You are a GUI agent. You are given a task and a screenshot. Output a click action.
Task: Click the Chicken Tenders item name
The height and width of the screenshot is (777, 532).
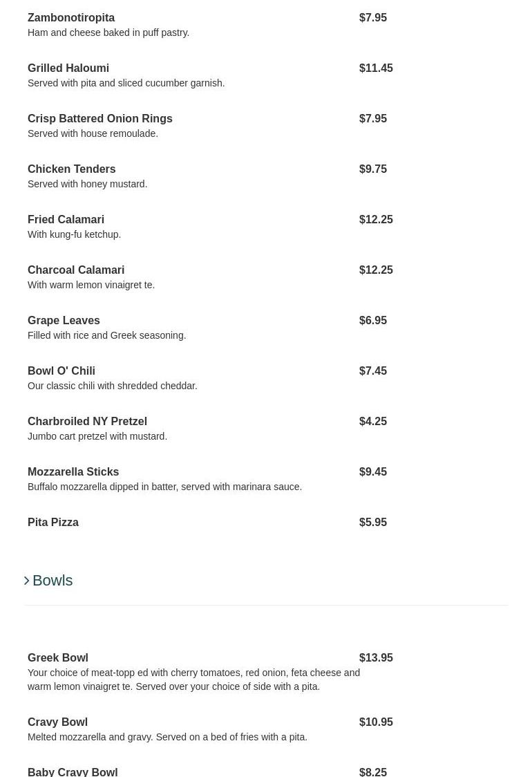(72, 169)
